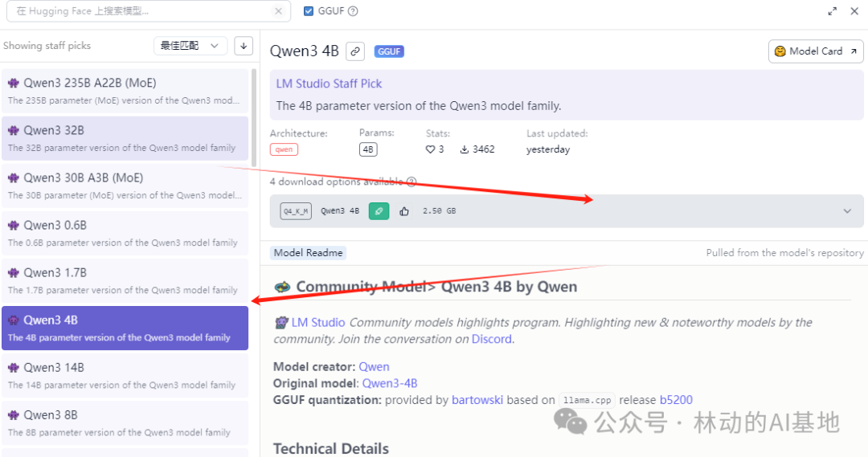The image size is (868, 457).
Task: Click the downloads count icon
Action: pos(465,149)
